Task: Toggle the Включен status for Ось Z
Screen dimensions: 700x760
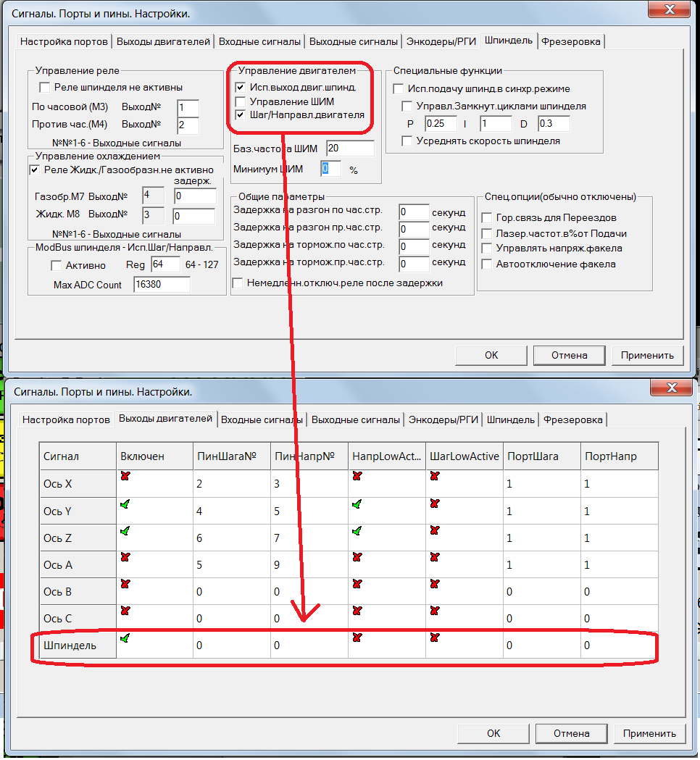Action: click(x=125, y=531)
